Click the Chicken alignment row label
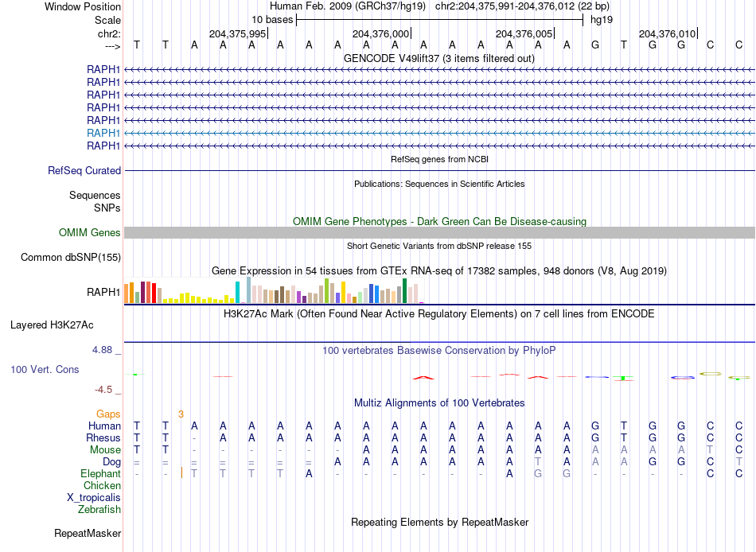 102,485
